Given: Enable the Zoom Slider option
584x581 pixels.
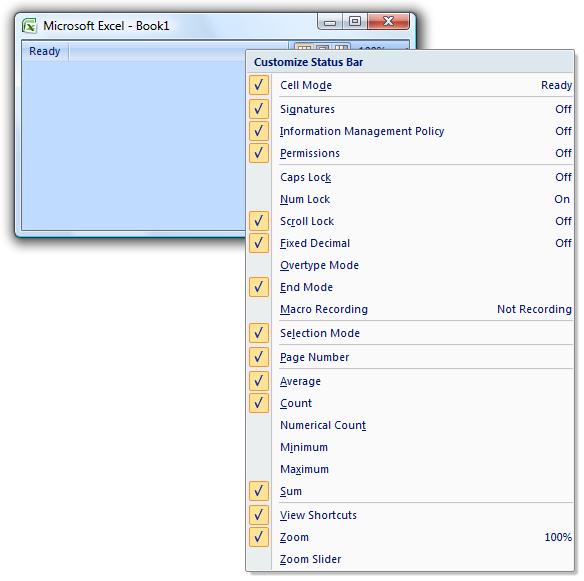Looking at the screenshot, I should (x=410, y=559).
